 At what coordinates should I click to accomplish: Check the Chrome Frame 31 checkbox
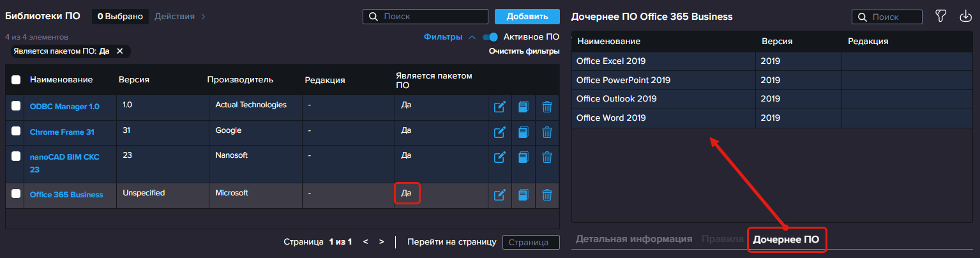(x=16, y=132)
